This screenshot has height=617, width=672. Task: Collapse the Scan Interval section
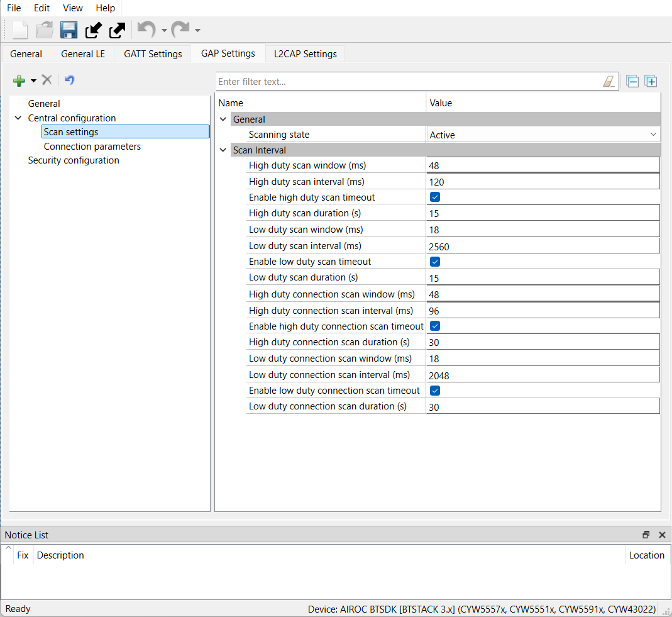[x=223, y=150]
